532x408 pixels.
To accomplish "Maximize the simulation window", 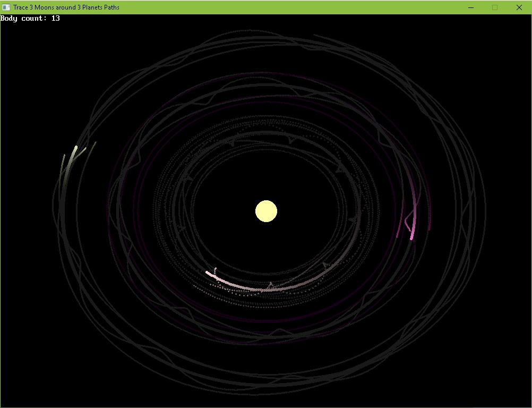I will (495, 7).
